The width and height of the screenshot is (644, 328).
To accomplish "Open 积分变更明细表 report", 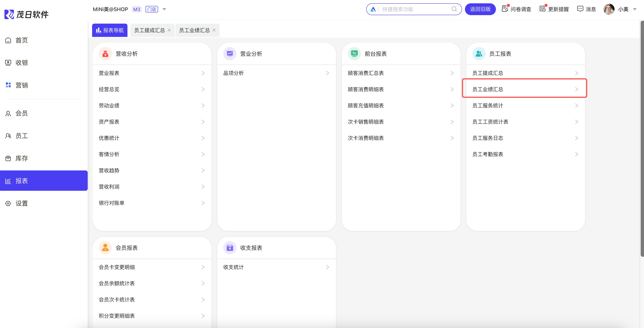I will pos(152,316).
